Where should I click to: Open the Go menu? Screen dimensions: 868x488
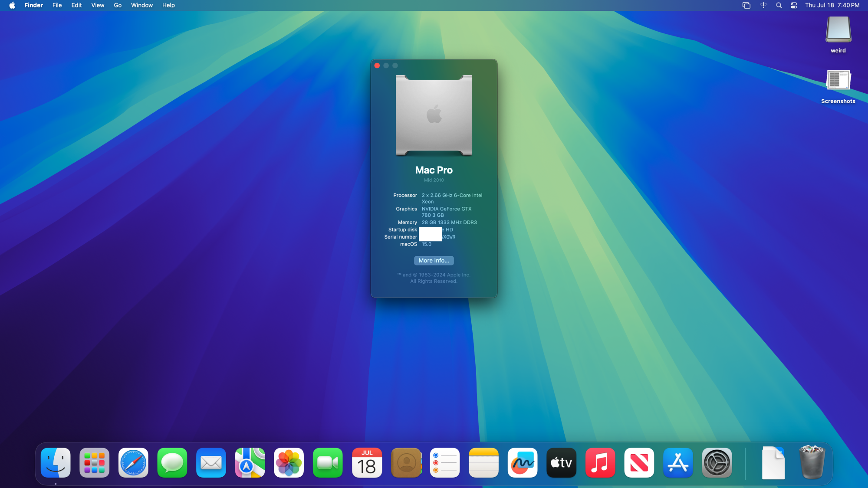coord(118,5)
